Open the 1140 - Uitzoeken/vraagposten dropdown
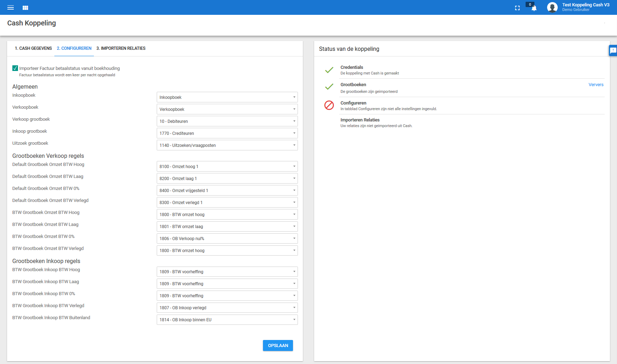The height and width of the screenshot is (364, 617). click(x=227, y=145)
